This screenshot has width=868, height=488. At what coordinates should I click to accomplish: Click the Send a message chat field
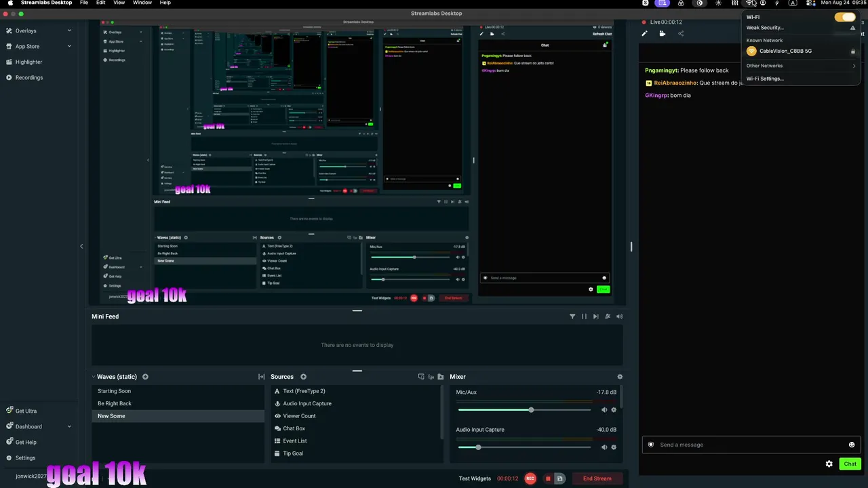[x=751, y=445]
